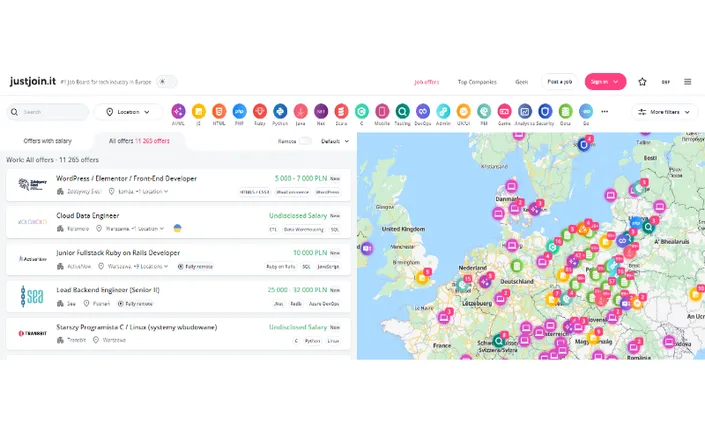Viewport: 705px width, 427px height.
Task: Click the map marker near United Kingdom south
Action: click(422, 278)
